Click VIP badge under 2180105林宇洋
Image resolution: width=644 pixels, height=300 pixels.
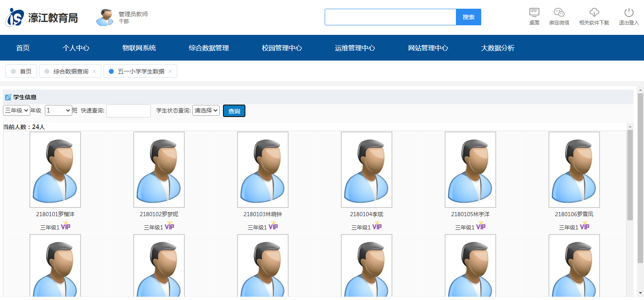481,225
